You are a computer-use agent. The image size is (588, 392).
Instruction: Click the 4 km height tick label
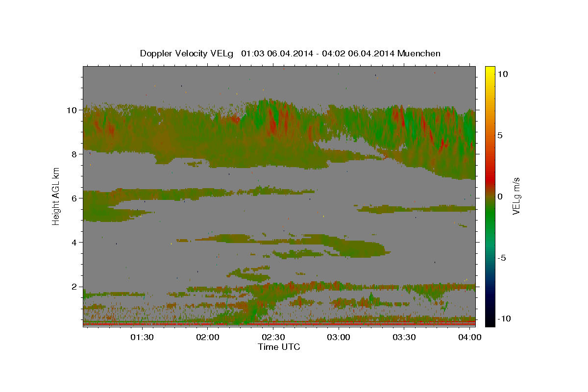(74, 243)
